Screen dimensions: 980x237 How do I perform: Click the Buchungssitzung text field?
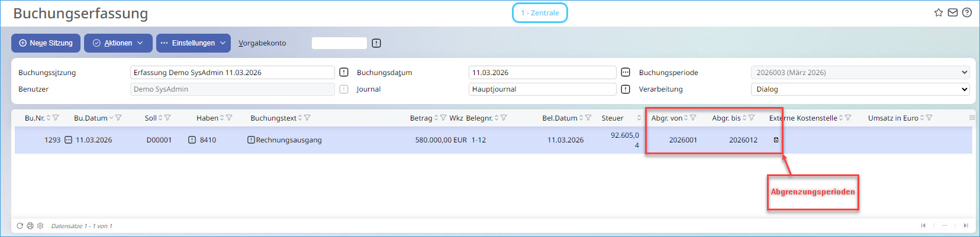pos(233,72)
